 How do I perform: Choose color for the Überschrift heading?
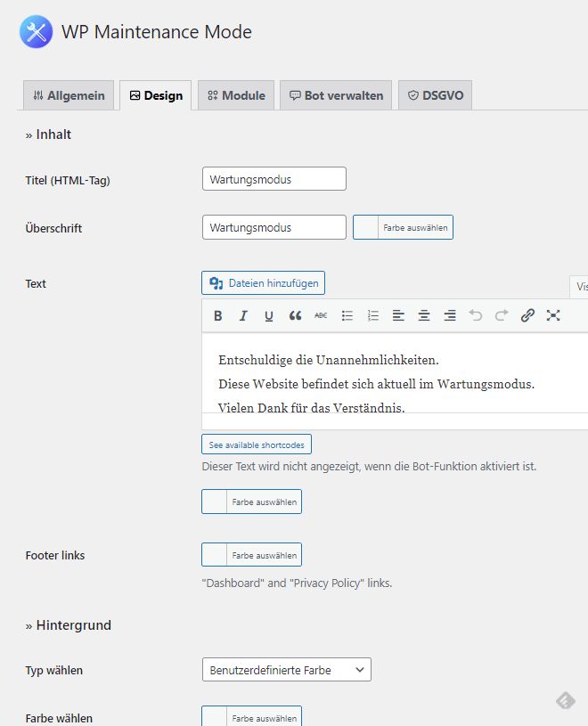(403, 227)
